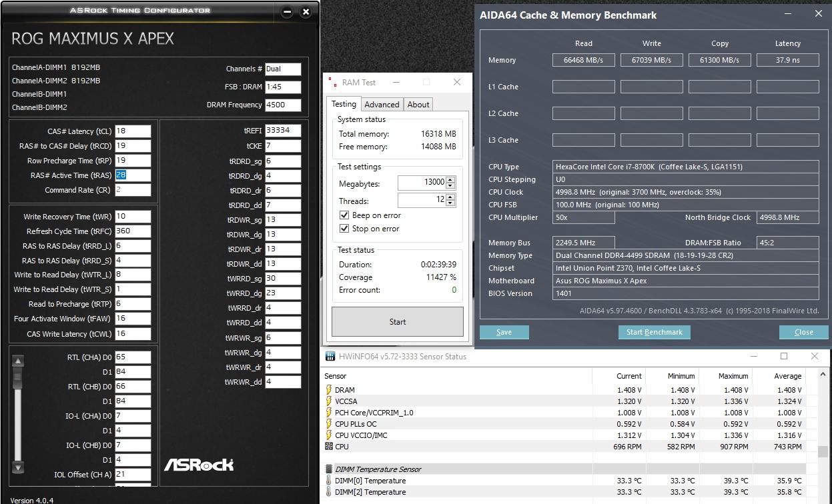The image size is (832, 504).
Task: Click the Command Rate (CR) field
Action: pyautogui.click(x=133, y=190)
